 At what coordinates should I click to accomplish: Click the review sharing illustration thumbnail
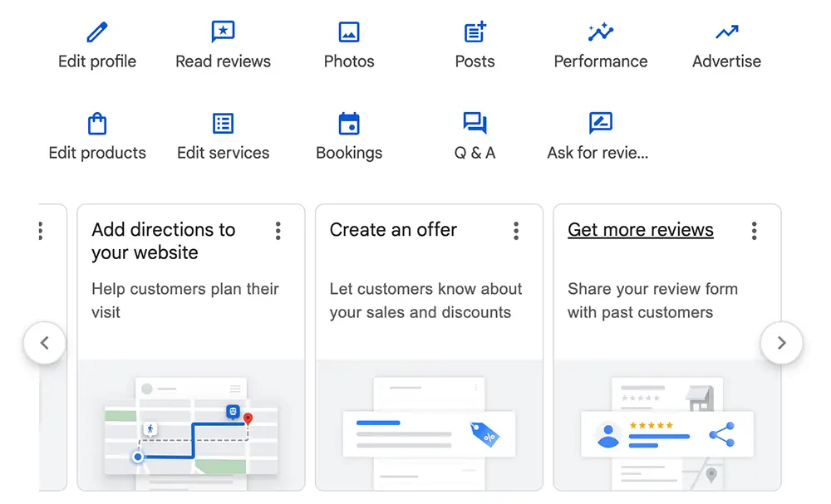(666, 426)
